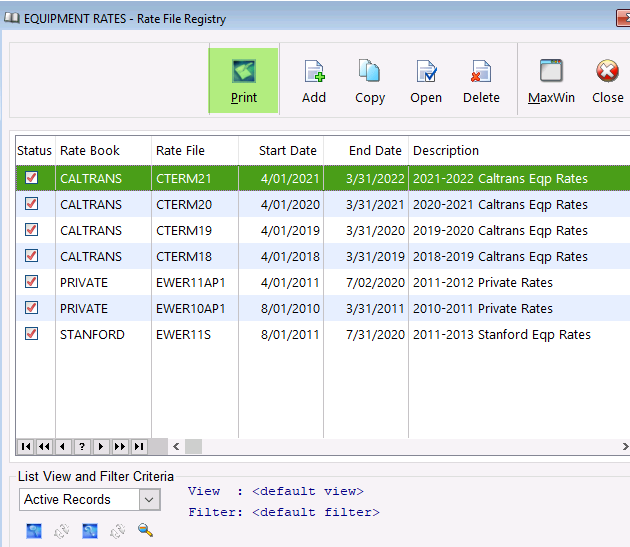This screenshot has width=630, height=547.
Task: Click '2011-2013 Stanford Eqp Rates' description
Action: (502, 334)
